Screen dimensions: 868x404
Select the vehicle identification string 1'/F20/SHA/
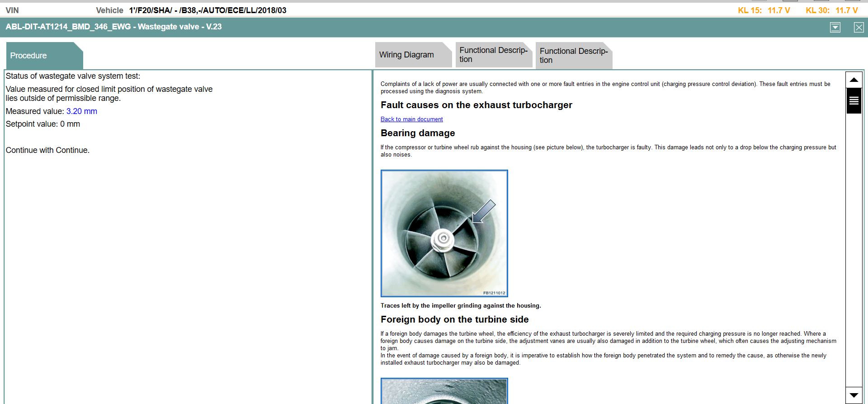point(208,10)
